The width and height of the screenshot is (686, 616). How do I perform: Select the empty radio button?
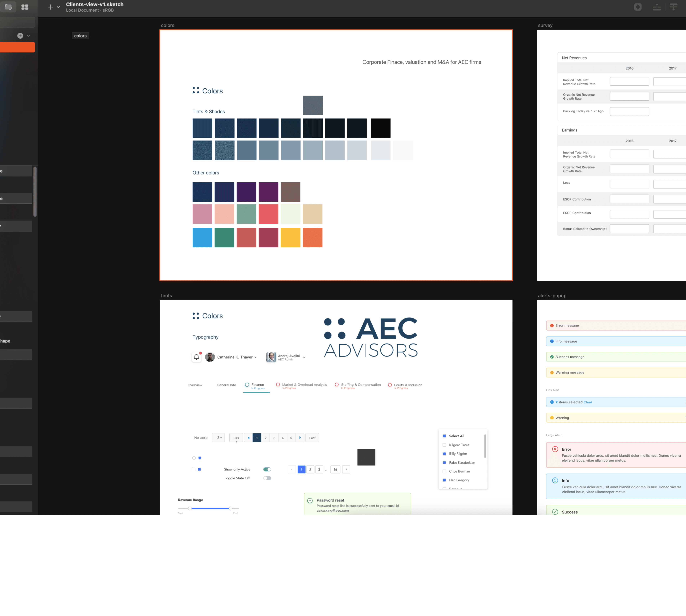point(194,458)
